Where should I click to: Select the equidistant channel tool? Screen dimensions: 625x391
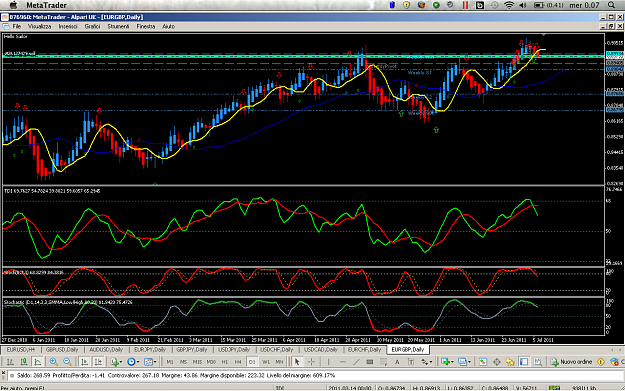click(x=370, y=362)
